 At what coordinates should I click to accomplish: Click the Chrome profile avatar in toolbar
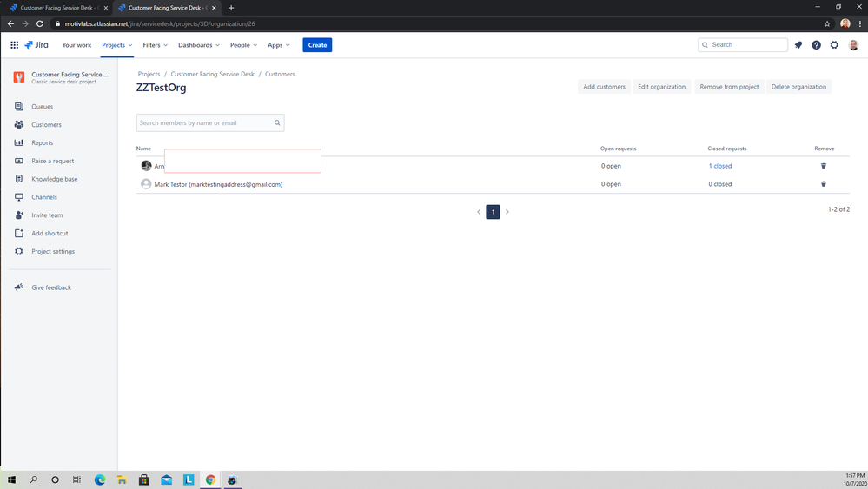(x=845, y=23)
